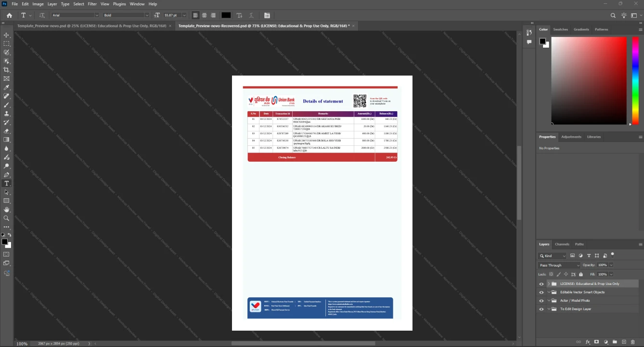
Task: Switch to the Adjustments panel tab
Action: [571, 137]
